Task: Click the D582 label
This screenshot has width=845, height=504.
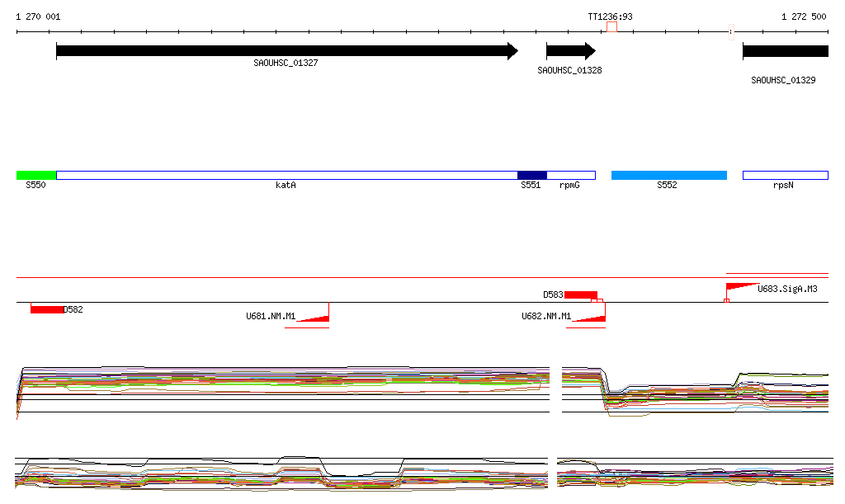Action: pyautogui.click(x=73, y=309)
